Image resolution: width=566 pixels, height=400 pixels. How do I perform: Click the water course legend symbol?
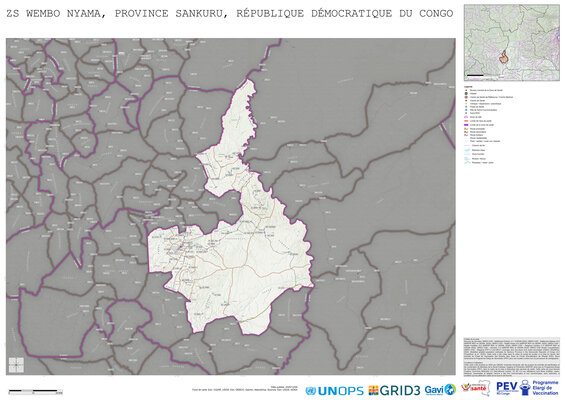(467, 150)
